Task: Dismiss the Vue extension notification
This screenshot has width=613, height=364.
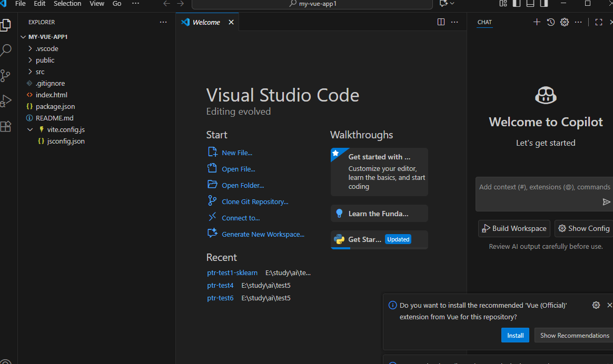Action: point(609,305)
